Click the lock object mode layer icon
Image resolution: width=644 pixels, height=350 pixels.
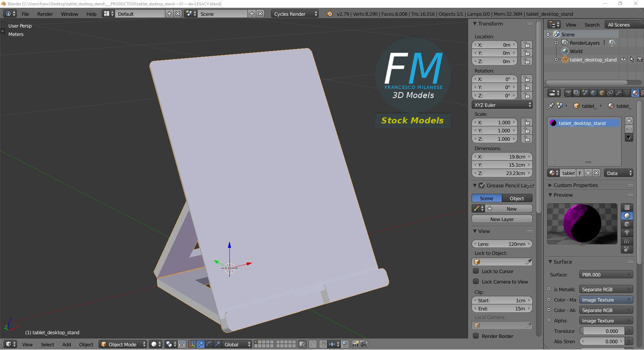[x=302, y=344]
